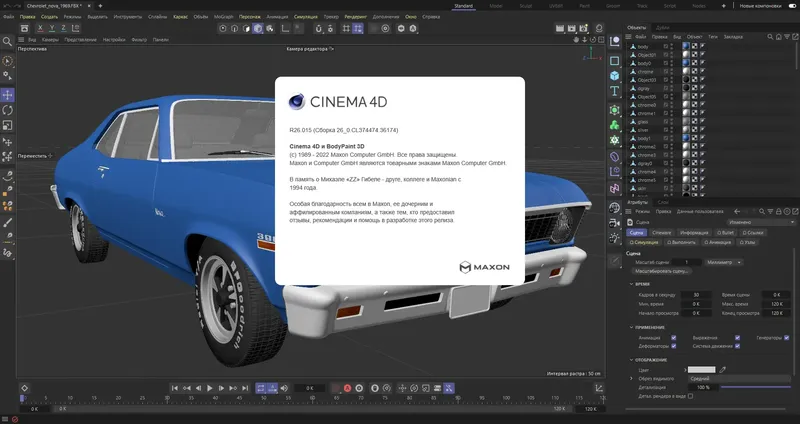Click the Масштабировать сцену button
Viewport: 800px width, 424px height.
pos(661,271)
